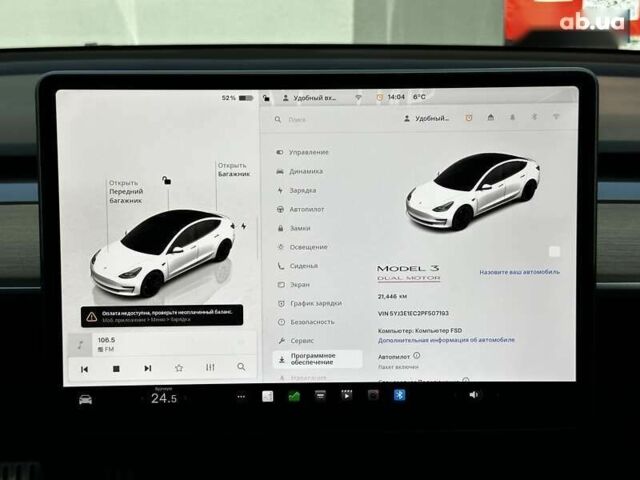This screenshot has height=480, width=640.
Task: Decrease temperature with left arrow
Action: pyautogui.click(x=142, y=398)
